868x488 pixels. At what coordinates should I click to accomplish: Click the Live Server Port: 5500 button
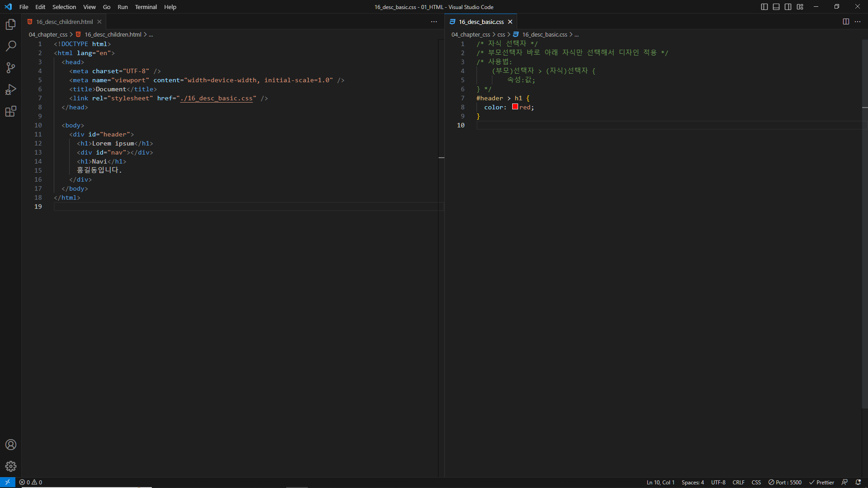point(785,482)
